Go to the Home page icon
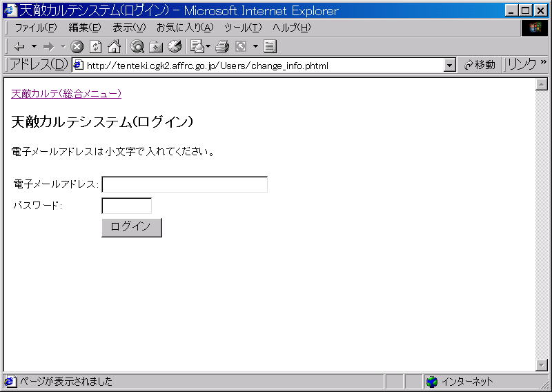 (x=114, y=47)
